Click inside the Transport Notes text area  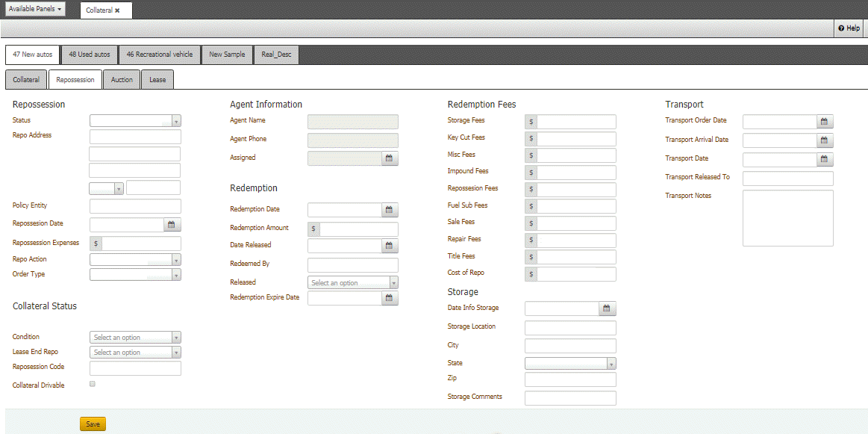[787, 218]
